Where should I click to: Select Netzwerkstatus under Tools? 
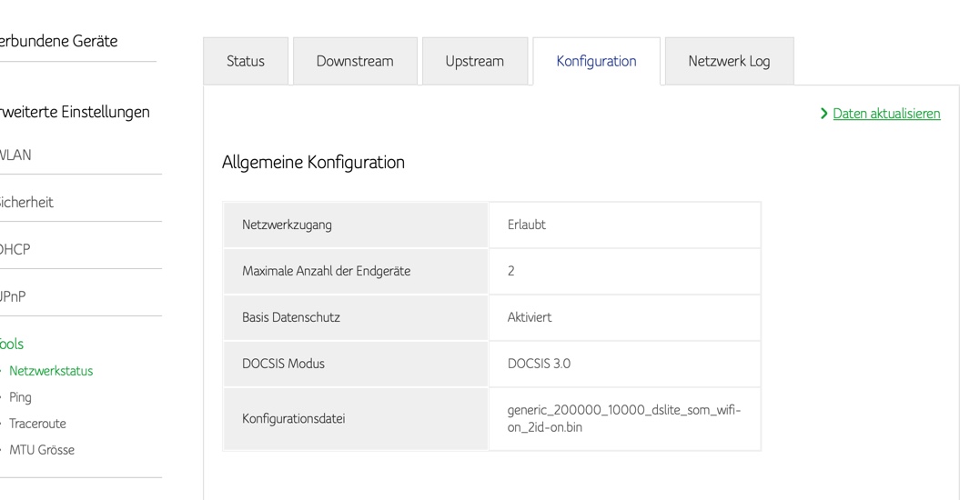click(x=51, y=371)
